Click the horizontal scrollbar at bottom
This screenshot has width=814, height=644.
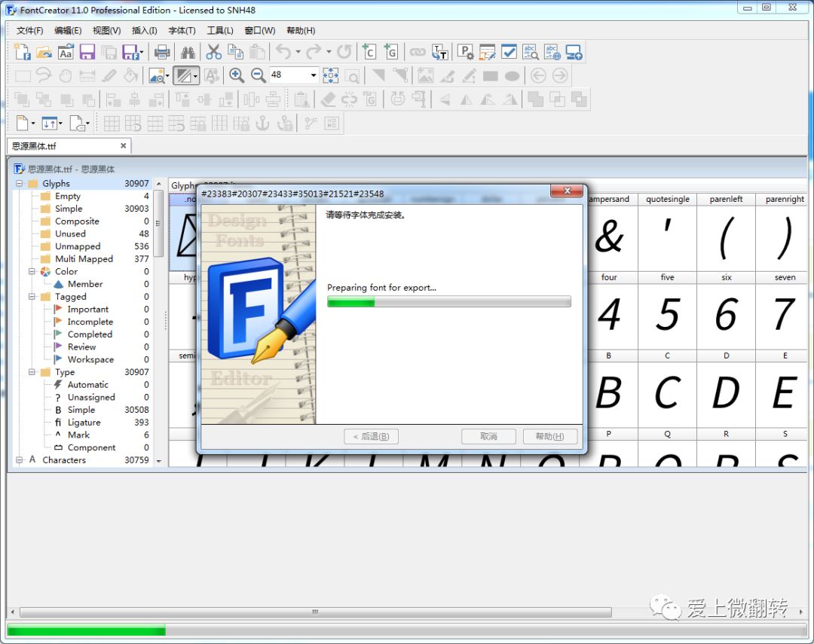click(314, 612)
